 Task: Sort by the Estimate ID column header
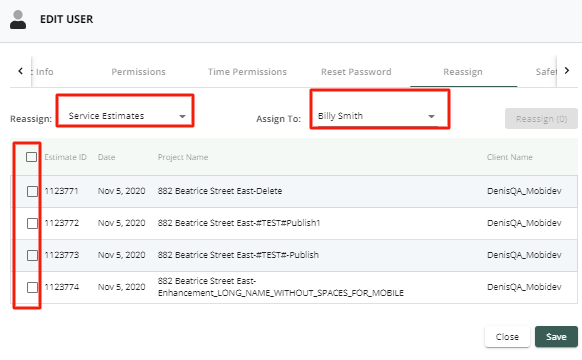coord(65,157)
